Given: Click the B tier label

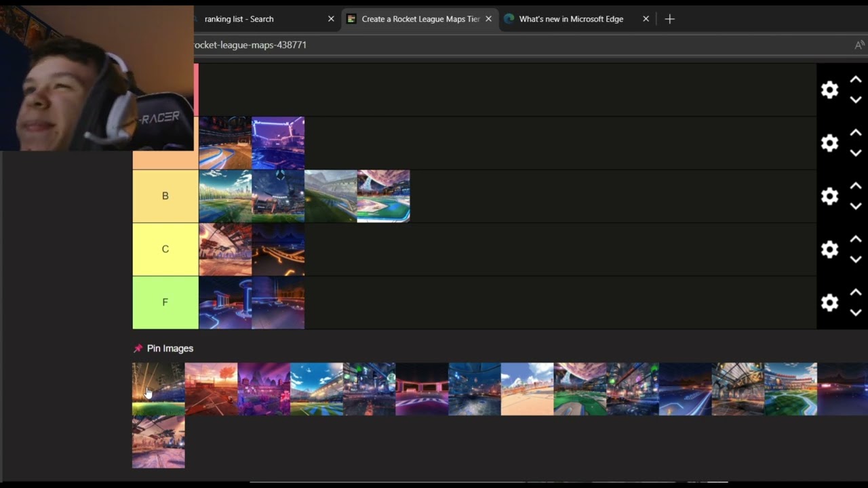Looking at the screenshot, I should pyautogui.click(x=165, y=196).
